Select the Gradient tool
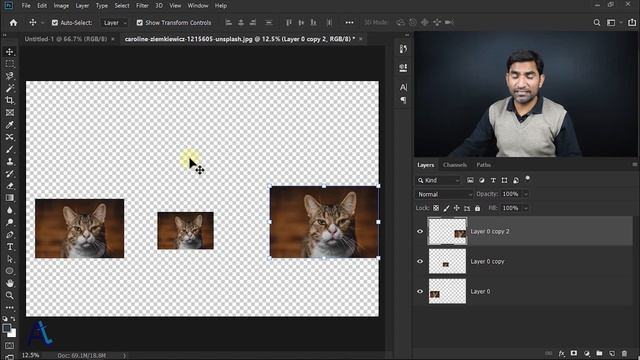Viewport: 640px width, 360px height. [9, 198]
